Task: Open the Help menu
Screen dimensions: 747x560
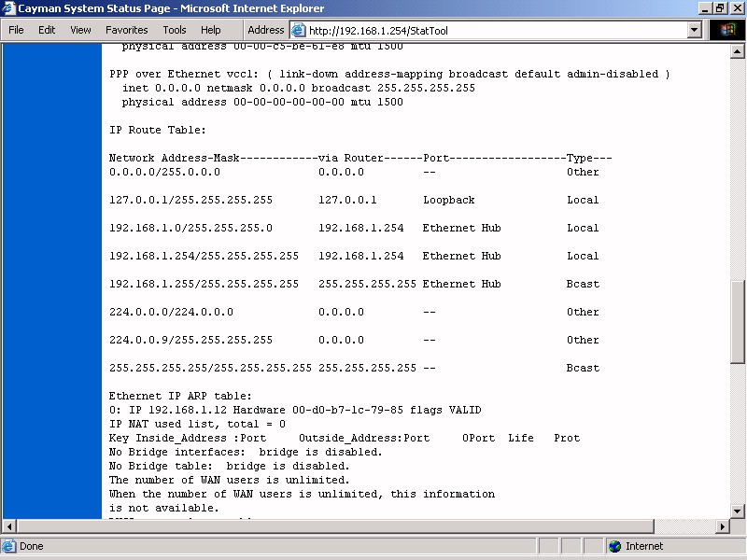Action: point(211,30)
